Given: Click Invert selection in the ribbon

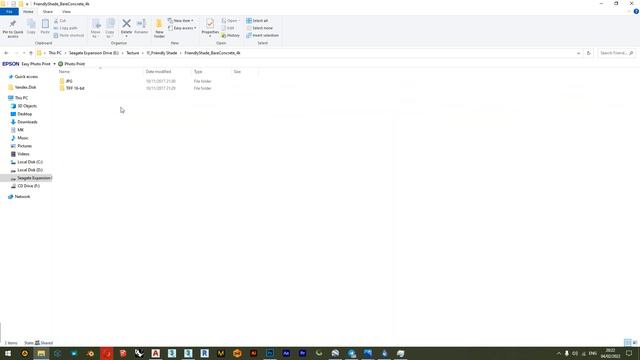Looking at the screenshot, I should point(262,36).
